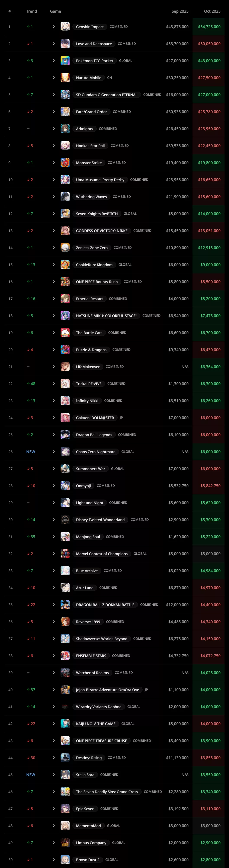Open the Wuthering Waves game link
229x868 pixels.
(91, 197)
